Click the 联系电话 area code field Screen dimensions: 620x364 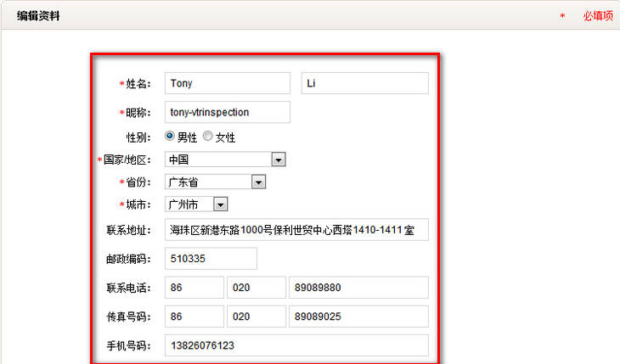(256, 288)
